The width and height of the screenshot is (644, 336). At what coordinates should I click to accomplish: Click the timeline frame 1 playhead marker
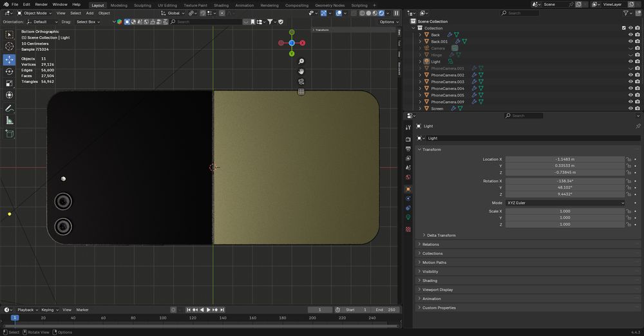(x=15, y=317)
